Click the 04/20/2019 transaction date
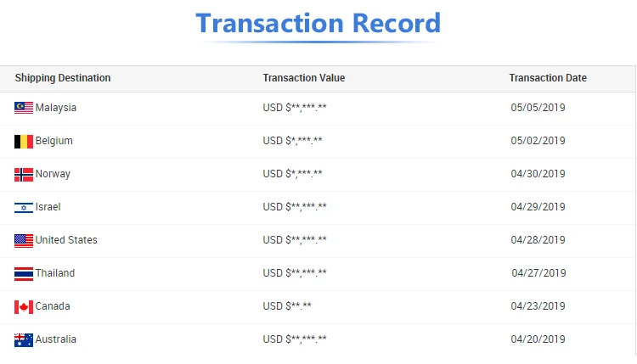 538,339
